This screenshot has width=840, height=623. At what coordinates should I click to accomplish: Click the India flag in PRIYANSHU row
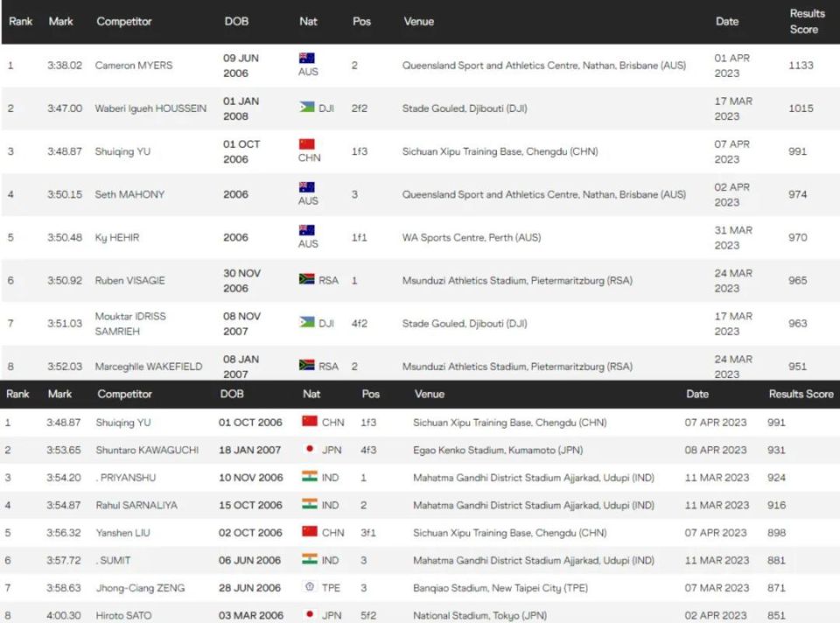coord(310,476)
